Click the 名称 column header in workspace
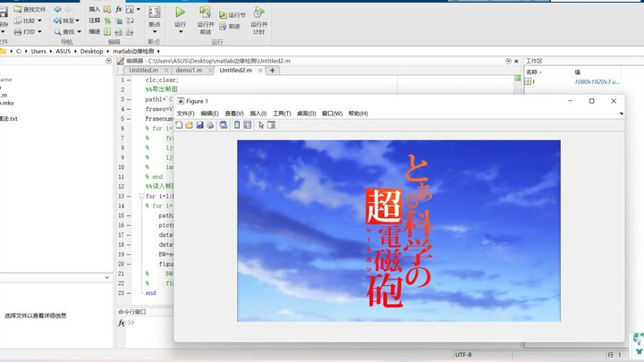This screenshot has width=644, height=362. tap(547, 72)
